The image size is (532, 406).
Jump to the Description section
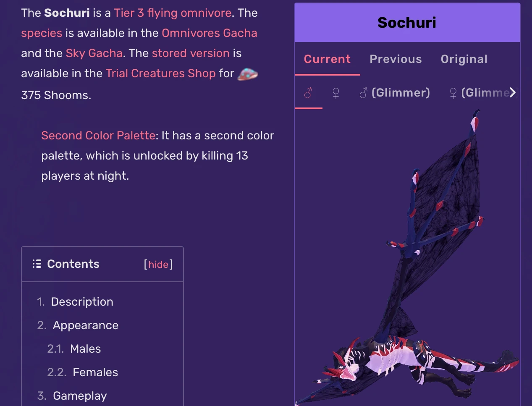[x=82, y=302]
